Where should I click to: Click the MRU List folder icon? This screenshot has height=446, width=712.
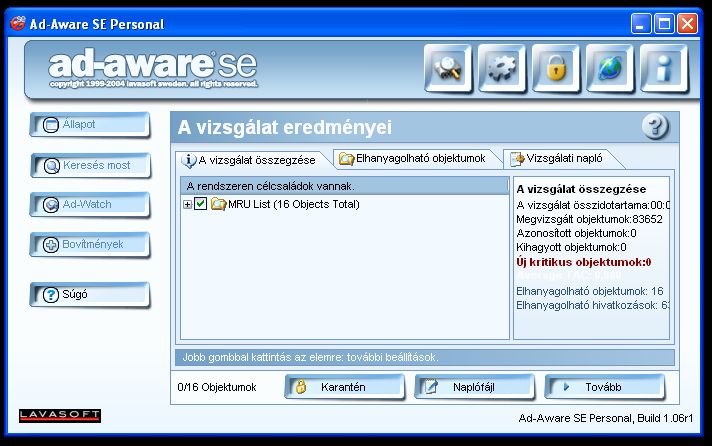point(218,204)
